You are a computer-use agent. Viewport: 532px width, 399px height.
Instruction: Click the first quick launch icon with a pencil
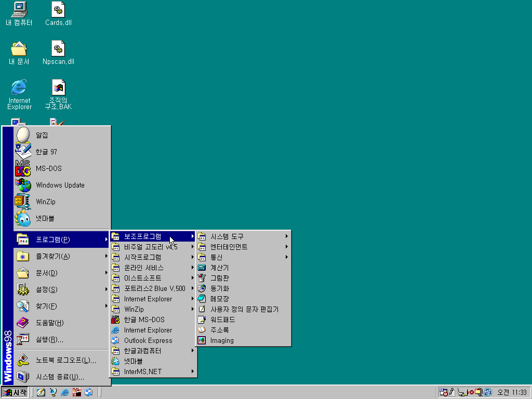(x=41, y=393)
